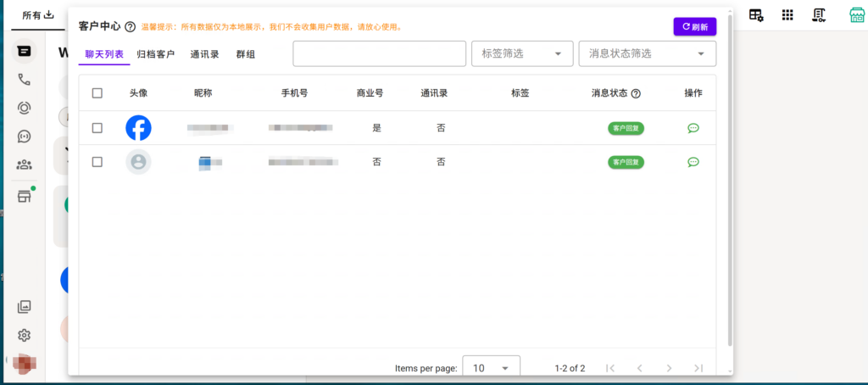Click the 1-2 of 2 pagination text

tap(570, 368)
